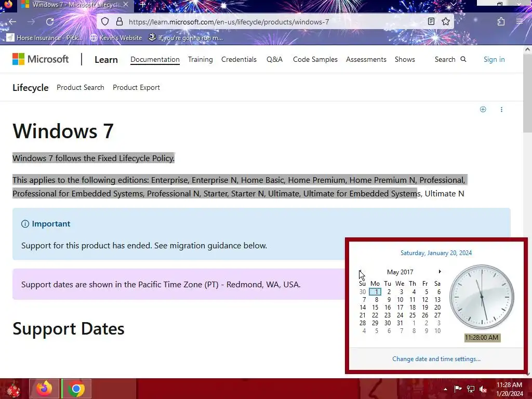Image resolution: width=532 pixels, height=399 pixels.
Task: Open Chrome from the taskbar
Action: [76, 389]
